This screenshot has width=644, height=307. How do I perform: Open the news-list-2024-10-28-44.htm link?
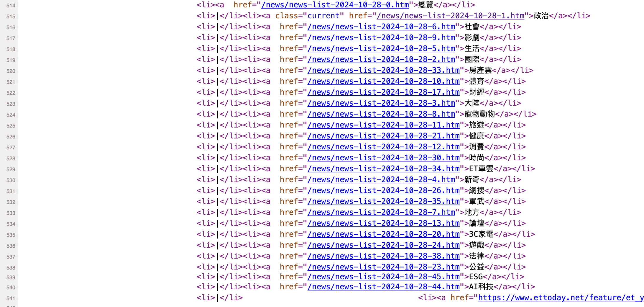[x=383, y=287]
